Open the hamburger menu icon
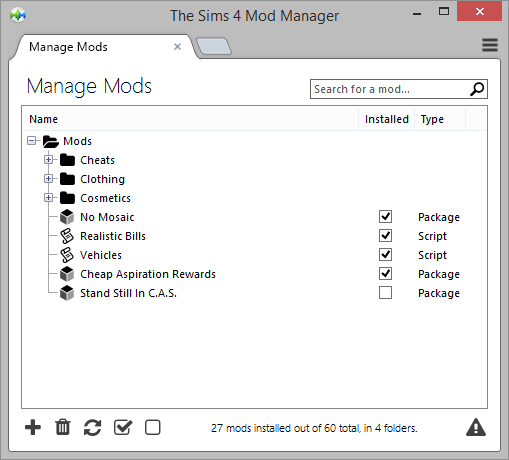The image size is (509, 460). coord(490,45)
